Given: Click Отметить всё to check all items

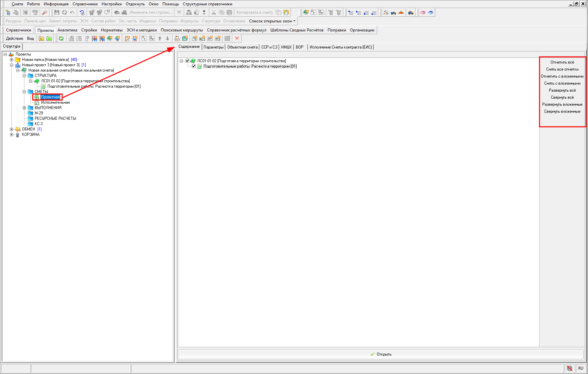Looking at the screenshot, I should point(562,62).
